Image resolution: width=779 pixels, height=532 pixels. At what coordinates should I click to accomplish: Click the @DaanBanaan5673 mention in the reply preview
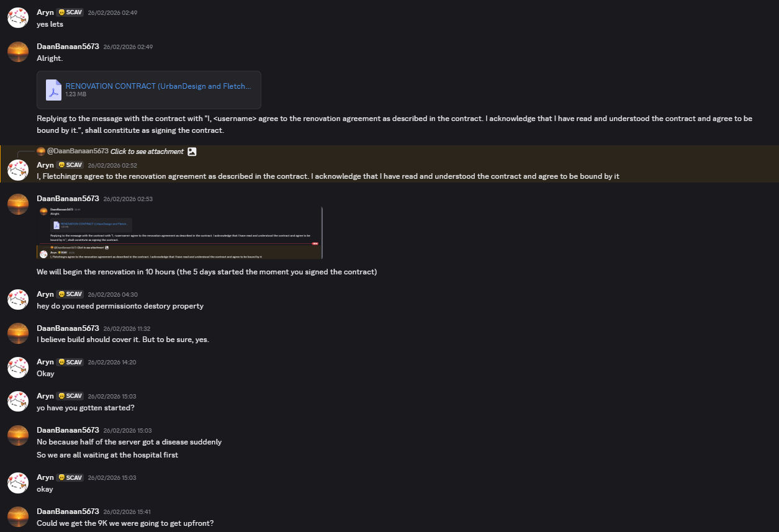(x=78, y=151)
